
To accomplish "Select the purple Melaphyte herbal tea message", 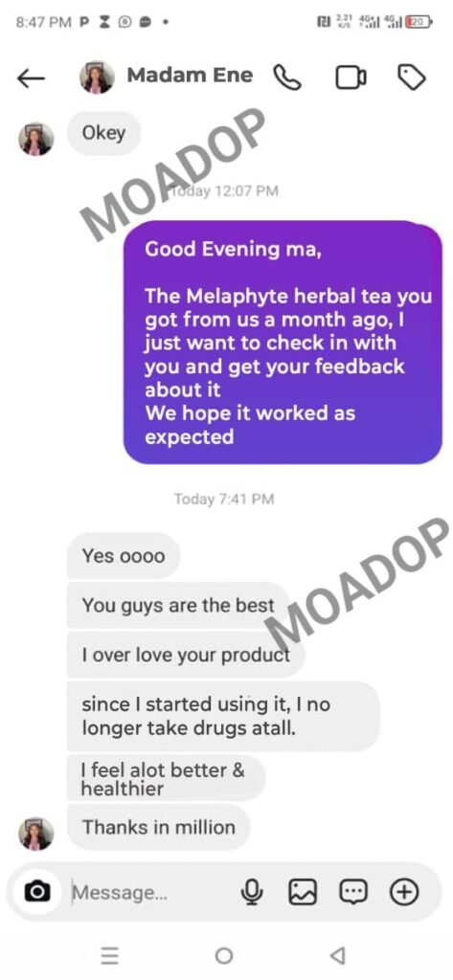I will click(x=283, y=343).
